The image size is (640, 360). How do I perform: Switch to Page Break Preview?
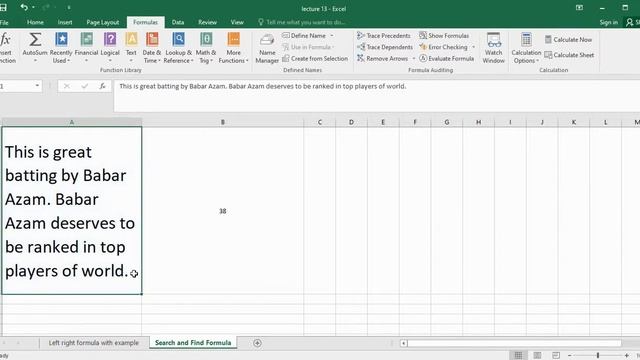[x=556, y=356]
